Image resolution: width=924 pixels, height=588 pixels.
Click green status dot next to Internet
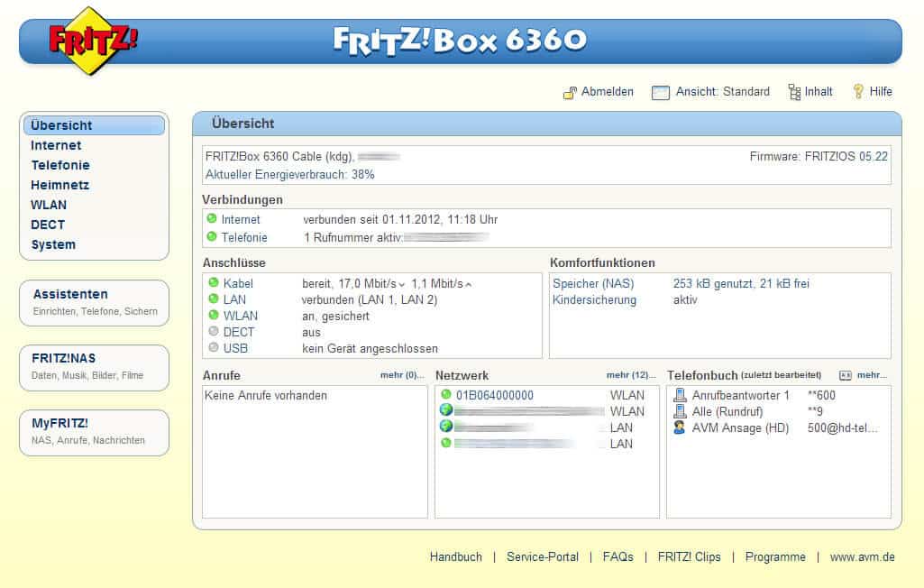tap(212, 218)
